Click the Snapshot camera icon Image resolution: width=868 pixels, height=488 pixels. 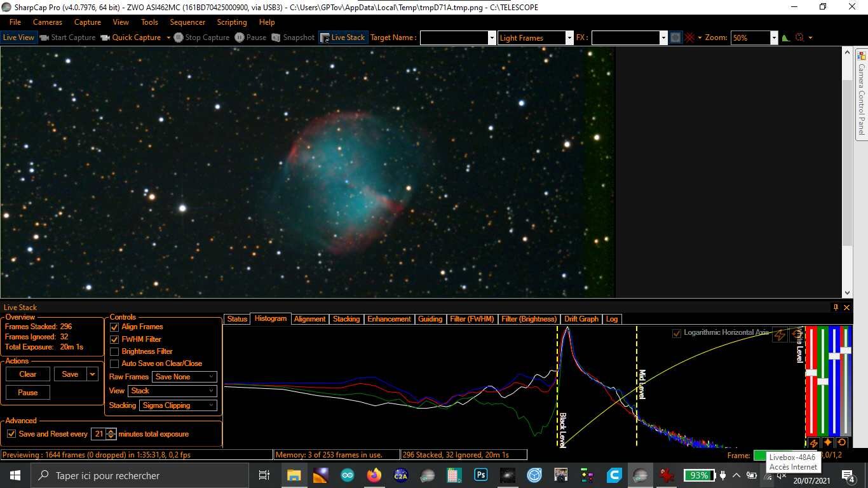276,37
